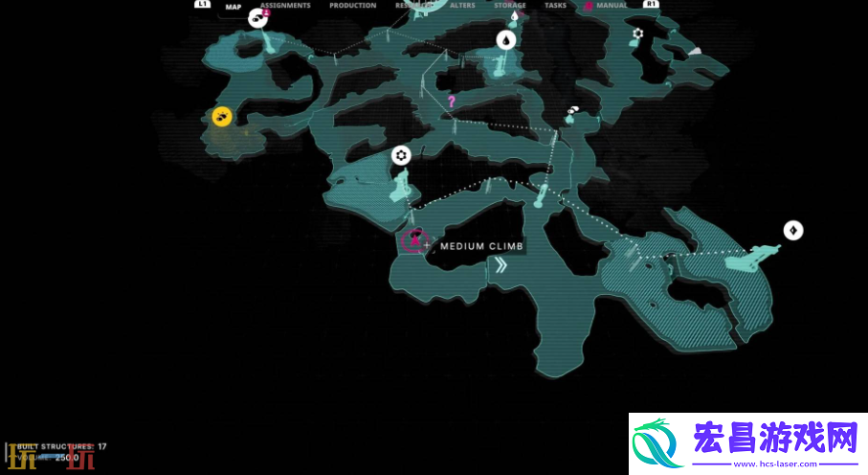Select the top-right hexagon resource marker
This screenshot has width=868, height=475.
637,34
